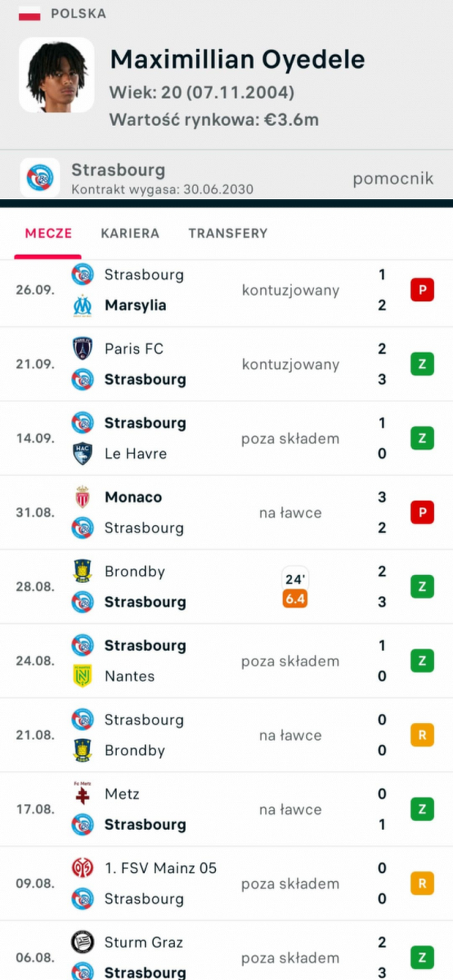Screen dimensions: 453x980
Task: Click the Monaco team crest
Action: click(82, 497)
